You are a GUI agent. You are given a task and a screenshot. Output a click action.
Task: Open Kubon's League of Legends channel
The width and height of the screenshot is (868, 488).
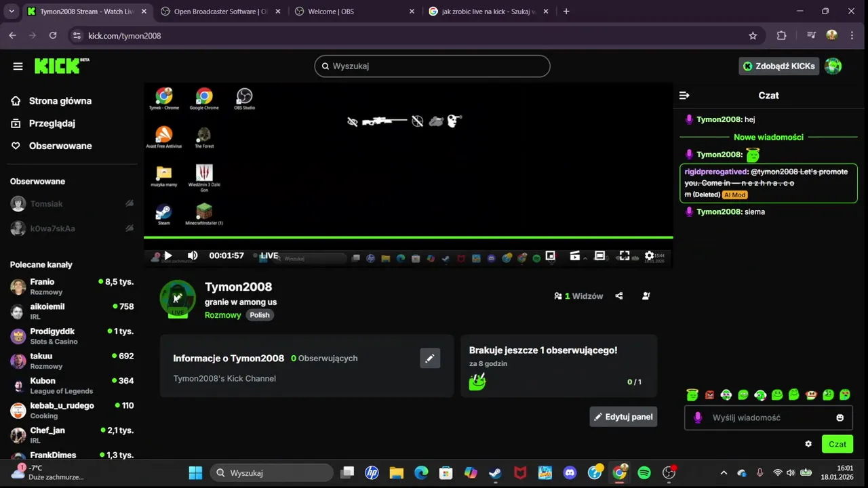coord(72,386)
